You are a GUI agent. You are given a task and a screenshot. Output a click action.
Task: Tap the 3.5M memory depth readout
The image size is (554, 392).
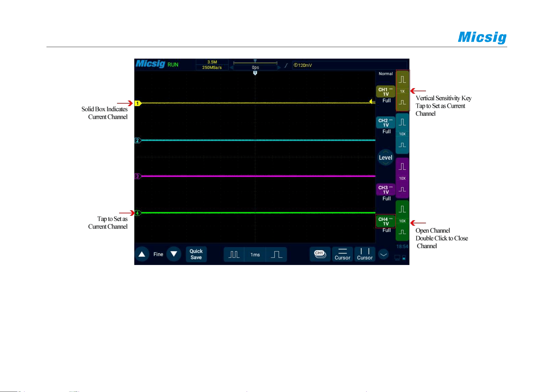(x=212, y=62)
